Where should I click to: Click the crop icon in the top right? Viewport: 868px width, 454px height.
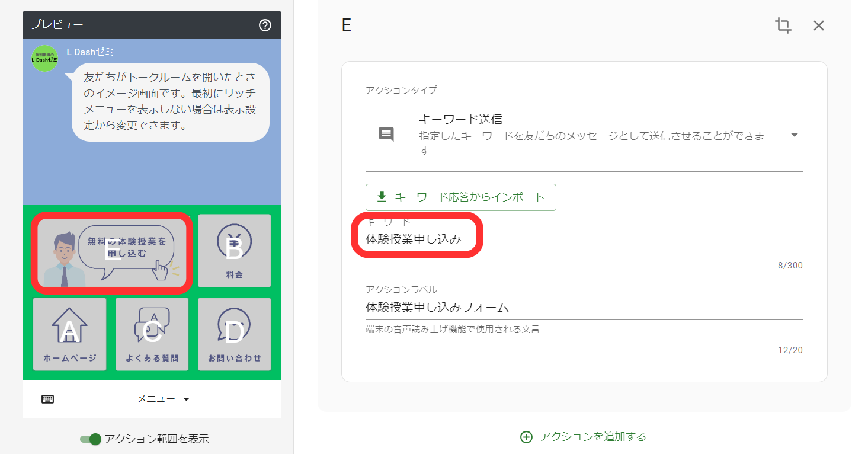click(783, 25)
